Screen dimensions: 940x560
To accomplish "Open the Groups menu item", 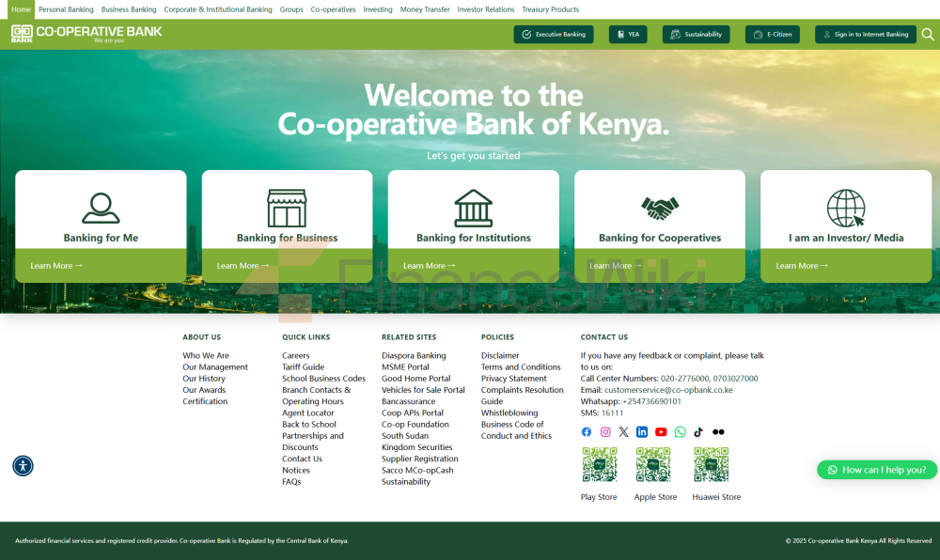I will coord(291,9).
